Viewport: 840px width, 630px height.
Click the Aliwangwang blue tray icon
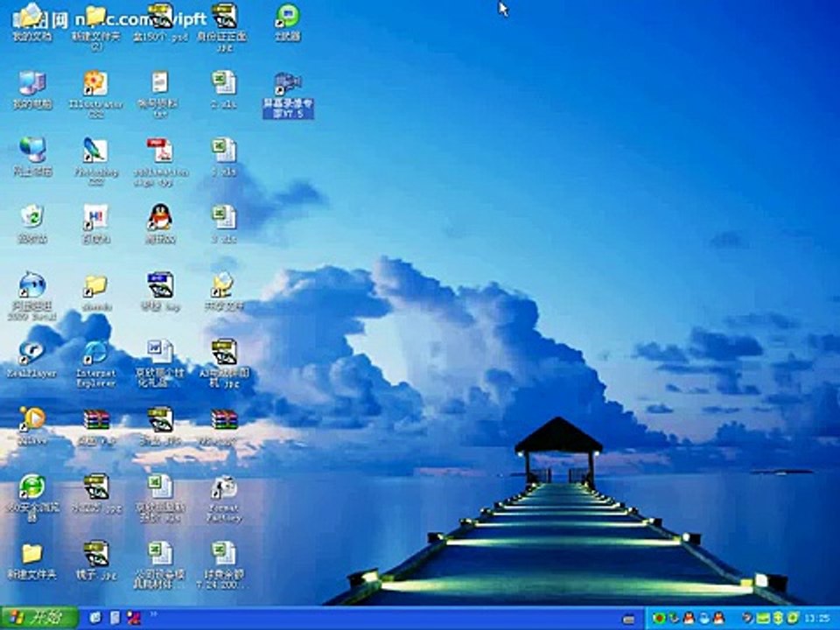703,619
